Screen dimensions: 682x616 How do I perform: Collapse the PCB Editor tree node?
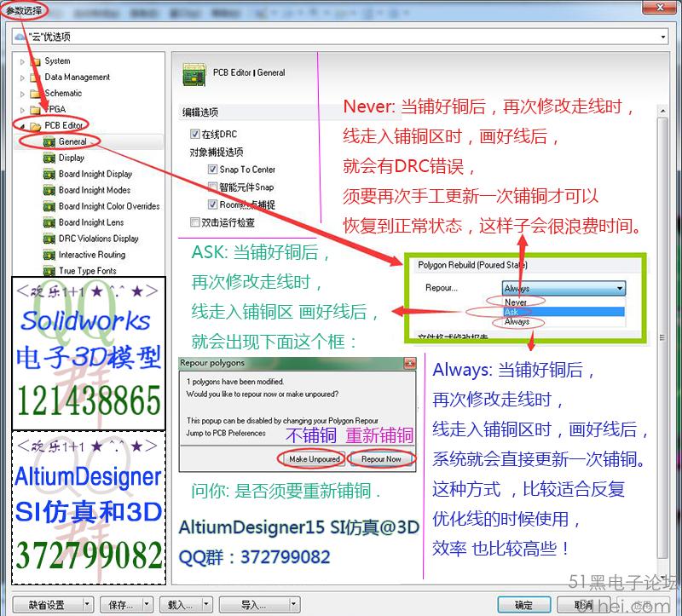pos(23,126)
